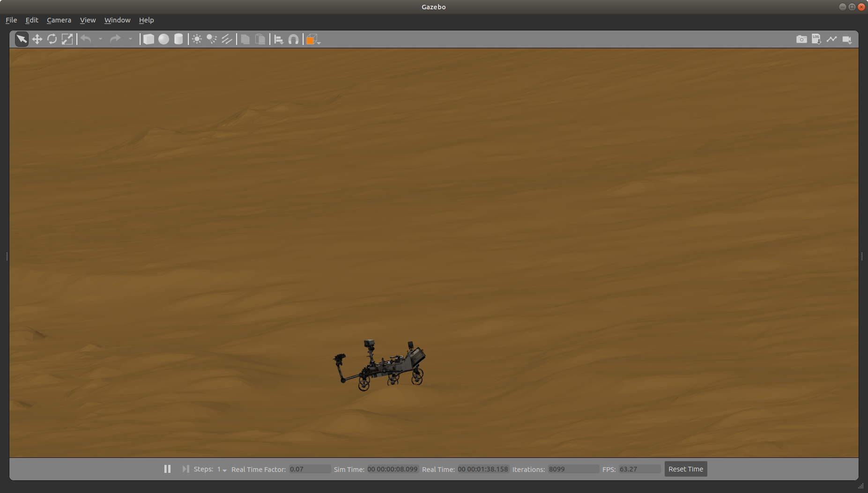Step the simulation forward once

[185, 469]
